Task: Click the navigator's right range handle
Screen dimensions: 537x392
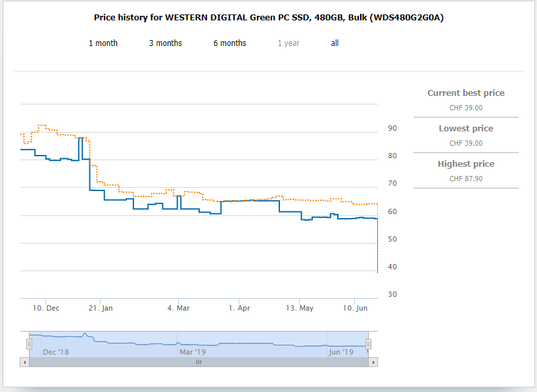Action: 369,344
